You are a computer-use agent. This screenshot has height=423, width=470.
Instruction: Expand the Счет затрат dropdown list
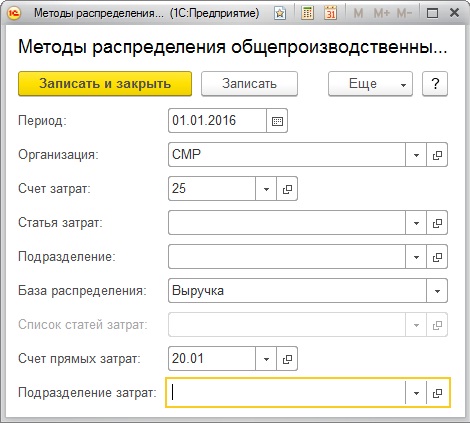click(x=266, y=189)
